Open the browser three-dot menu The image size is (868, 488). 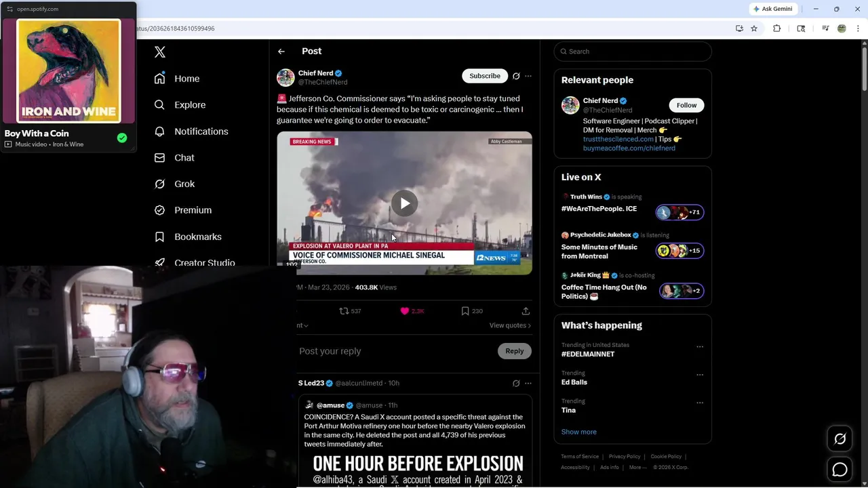859,28
